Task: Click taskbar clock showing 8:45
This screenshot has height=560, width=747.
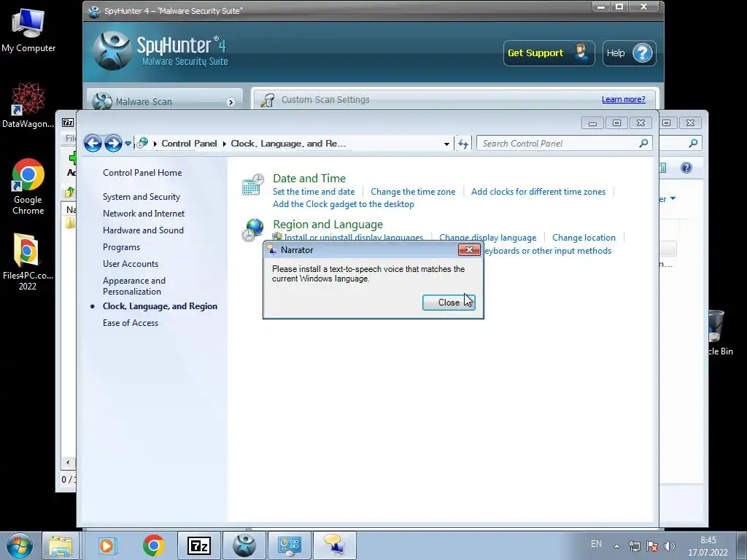Action: (708, 546)
